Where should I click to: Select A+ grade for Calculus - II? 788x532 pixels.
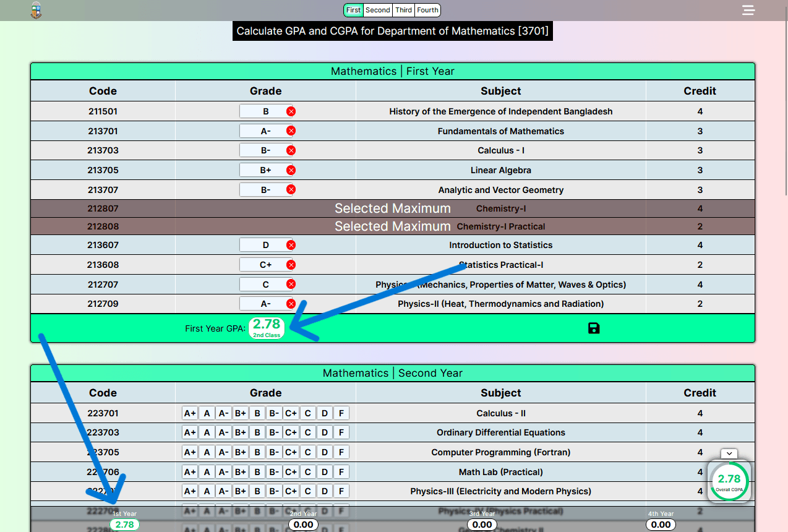pos(190,413)
